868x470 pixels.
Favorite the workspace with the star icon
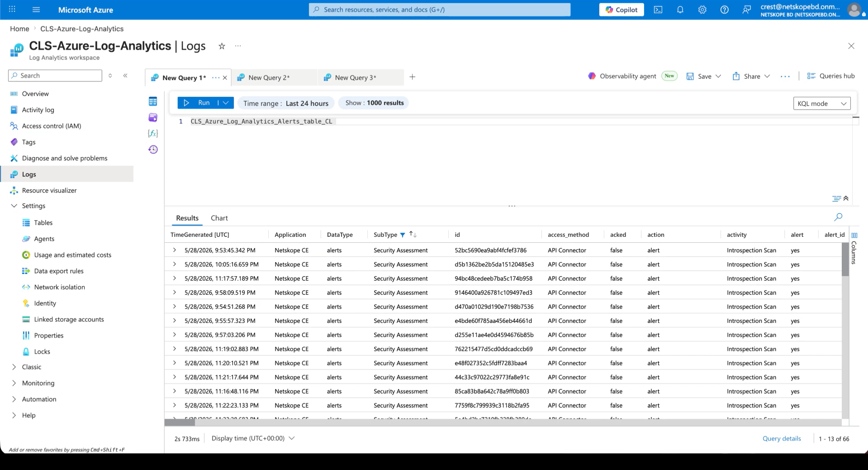click(x=222, y=46)
